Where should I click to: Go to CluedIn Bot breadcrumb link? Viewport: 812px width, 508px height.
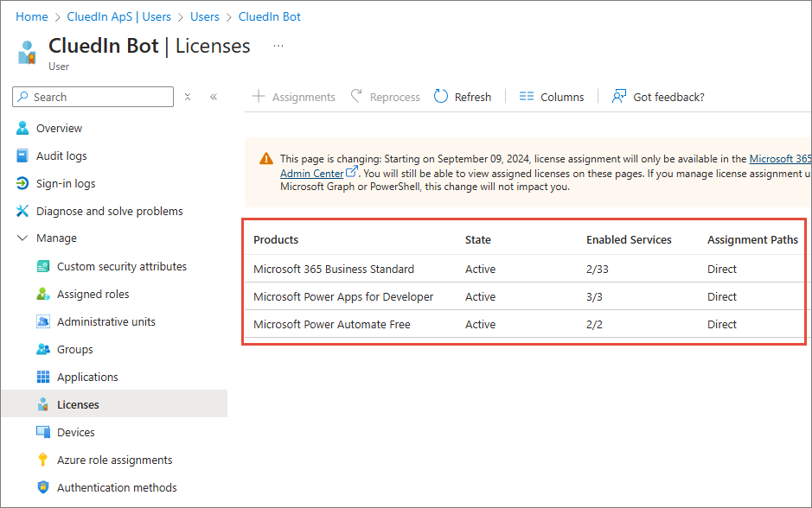click(x=269, y=16)
